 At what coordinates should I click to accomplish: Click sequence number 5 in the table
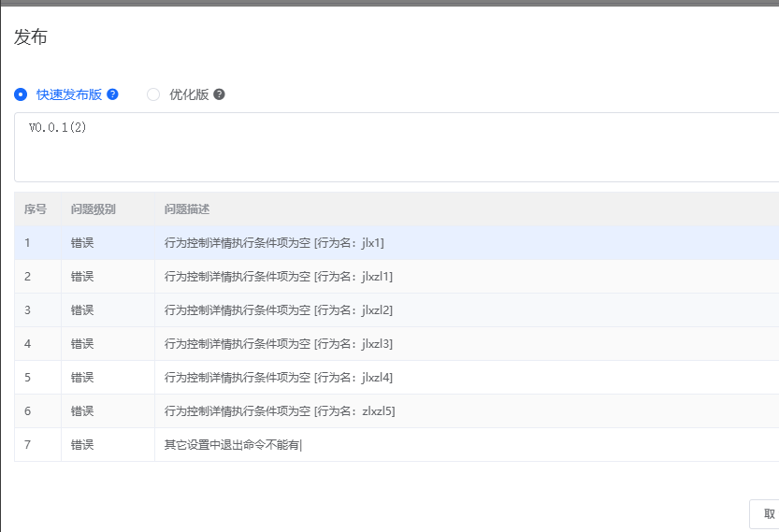click(x=28, y=377)
